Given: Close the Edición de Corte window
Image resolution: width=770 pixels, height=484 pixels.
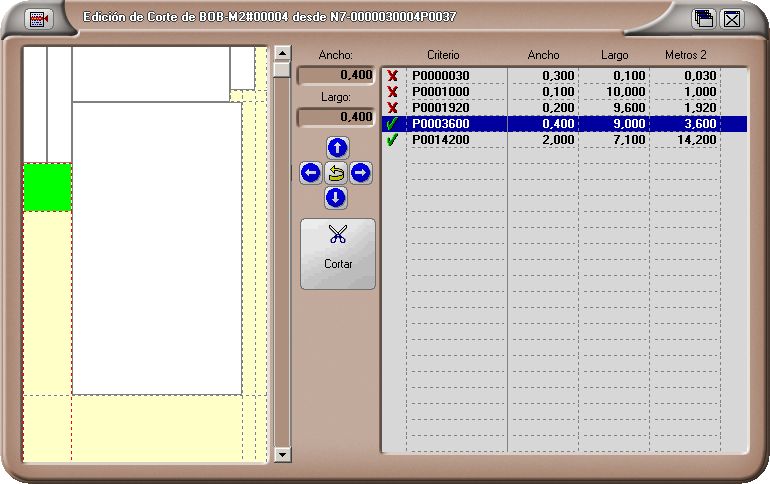Looking at the screenshot, I should click(732, 18).
